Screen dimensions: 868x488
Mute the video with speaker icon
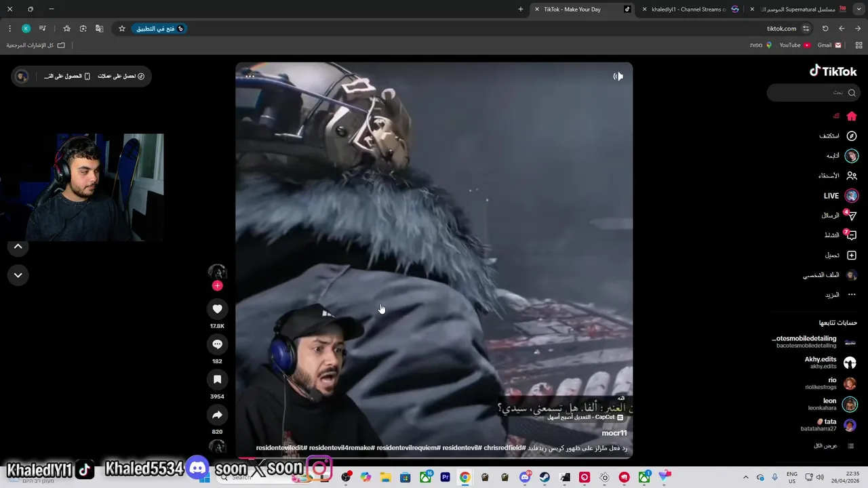click(x=618, y=77)
